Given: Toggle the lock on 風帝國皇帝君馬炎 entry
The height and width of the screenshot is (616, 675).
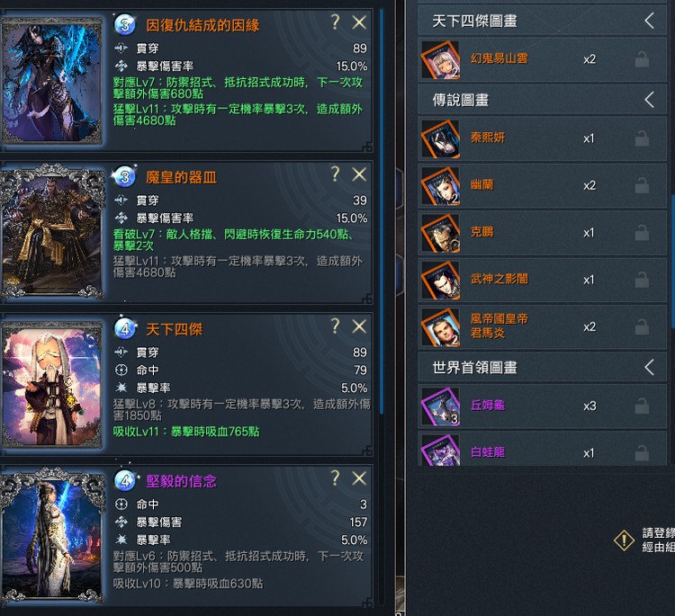Looking at the screenshot, I should [642, 327].
